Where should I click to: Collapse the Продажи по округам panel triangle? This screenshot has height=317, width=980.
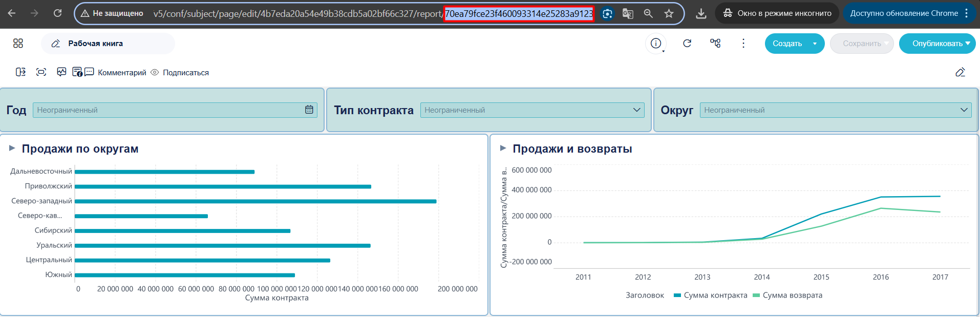tap(12, 149)
